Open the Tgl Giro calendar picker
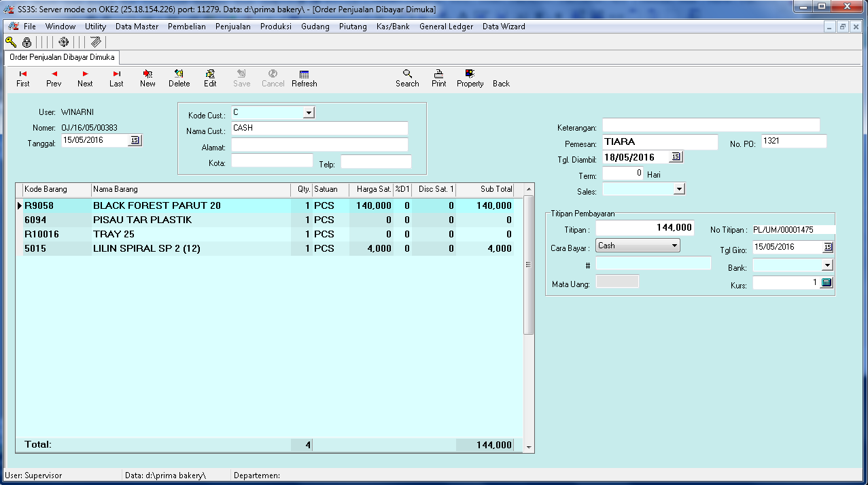The height and width of the screenshot is (485, 868). point(827,247)
